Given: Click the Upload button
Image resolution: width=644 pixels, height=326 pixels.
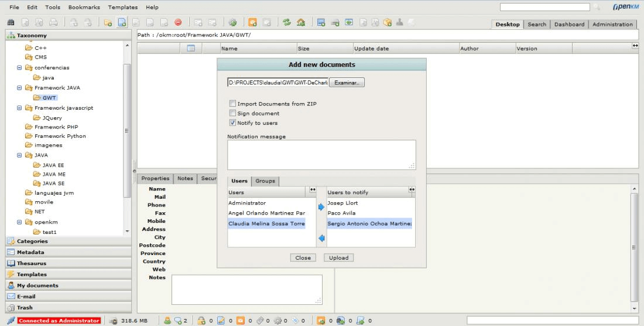Looking at the screenshot, I should pyautogui.click(x=339, y=258).
